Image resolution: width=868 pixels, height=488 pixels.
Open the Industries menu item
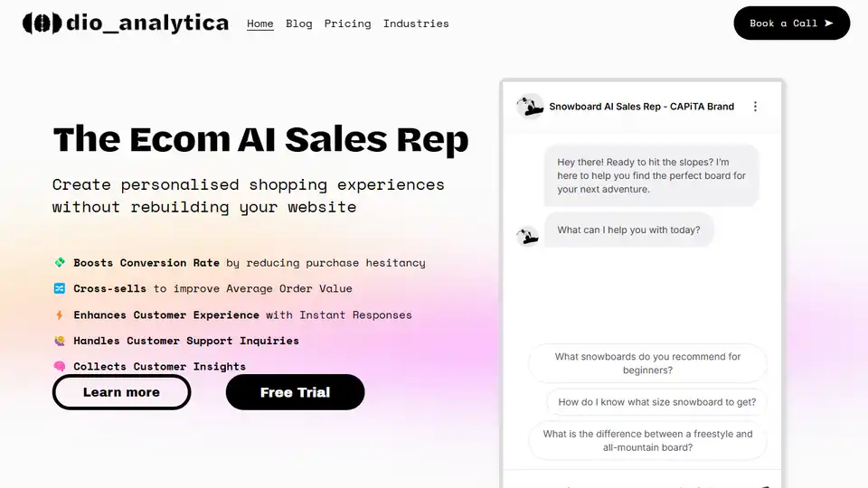416,23
